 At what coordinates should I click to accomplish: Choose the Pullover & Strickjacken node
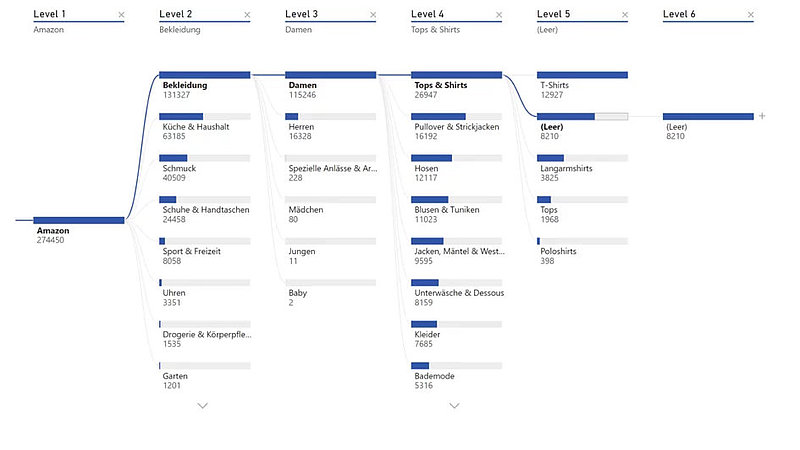click(456, 126)
